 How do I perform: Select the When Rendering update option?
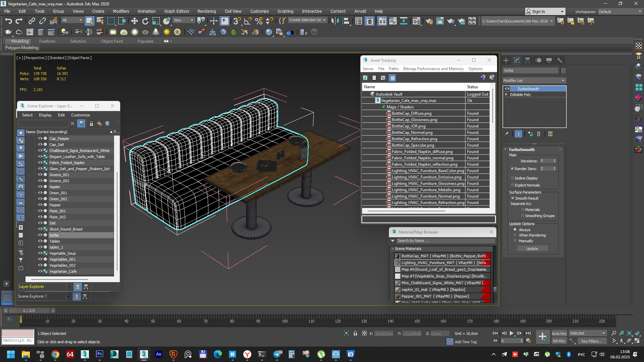(x=515, y=235)
